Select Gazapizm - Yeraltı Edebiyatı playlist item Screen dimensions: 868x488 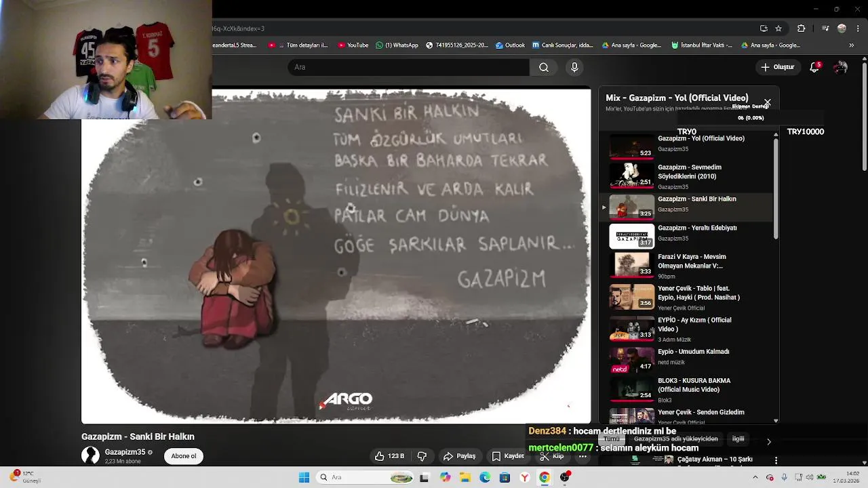687,236
